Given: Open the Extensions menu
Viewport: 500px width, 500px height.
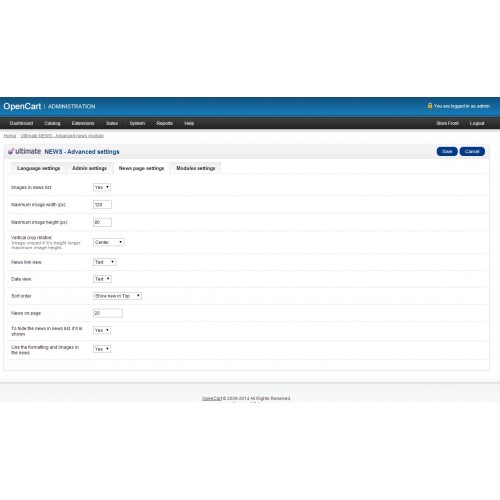Looking at the screenshot, I should tap(83, 123).
